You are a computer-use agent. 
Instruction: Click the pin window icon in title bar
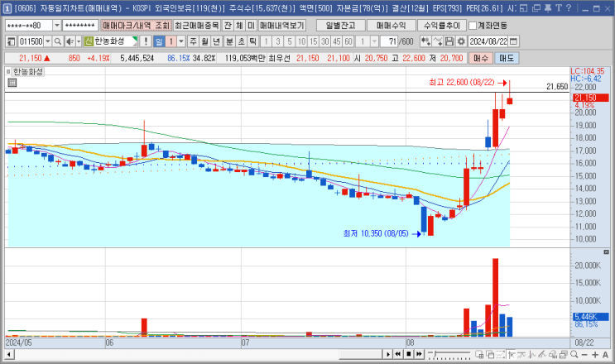click(x=547, y=8)
